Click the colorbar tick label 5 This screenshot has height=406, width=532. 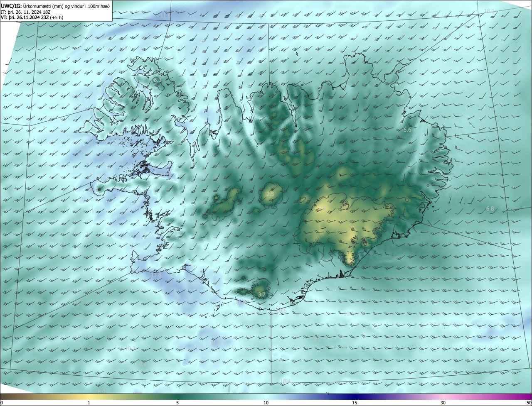177,403
